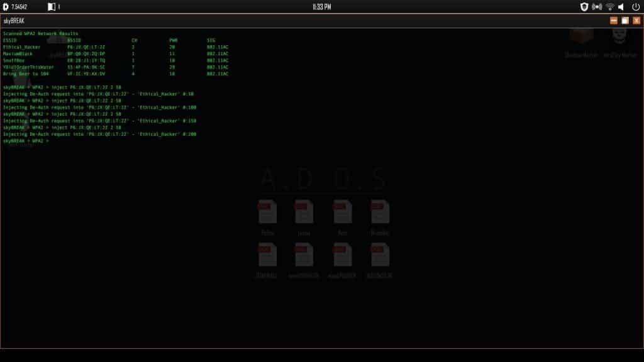Click BSSID BP:Q0:Q0:ZQ:DP

tap(86, 54)
